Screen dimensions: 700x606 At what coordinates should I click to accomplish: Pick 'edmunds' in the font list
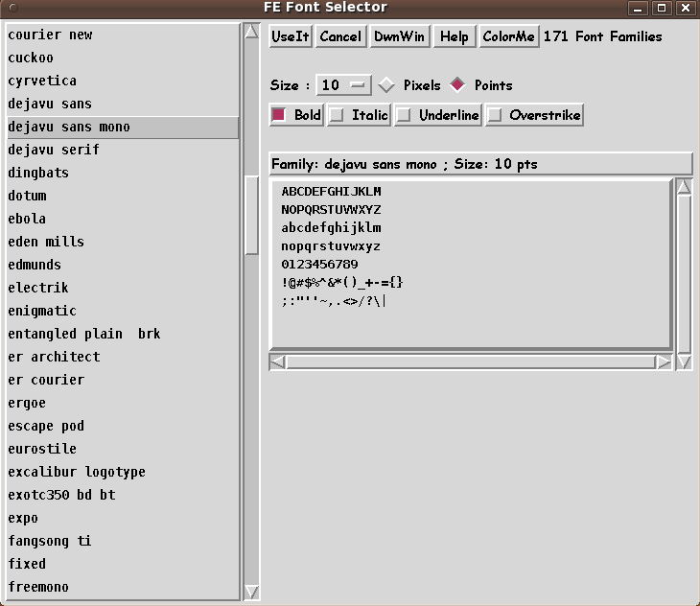pyautogui.click(x=123, y=265)
